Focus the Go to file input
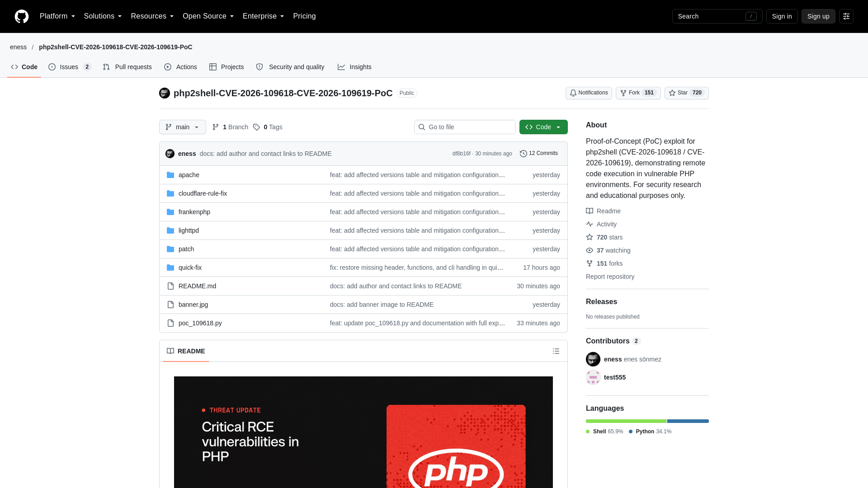Image resolution: width=868 pixels, height=488 pixels. click(465, 127)
